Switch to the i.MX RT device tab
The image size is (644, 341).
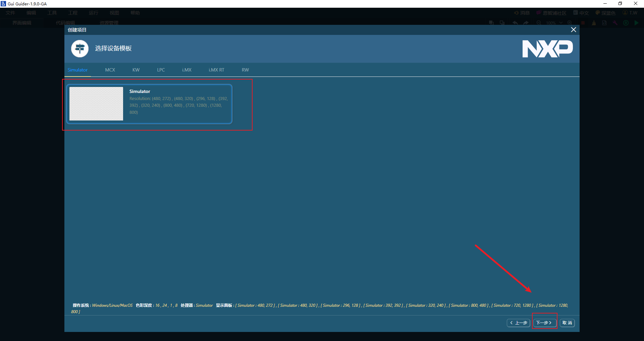(x=216, y=70)
